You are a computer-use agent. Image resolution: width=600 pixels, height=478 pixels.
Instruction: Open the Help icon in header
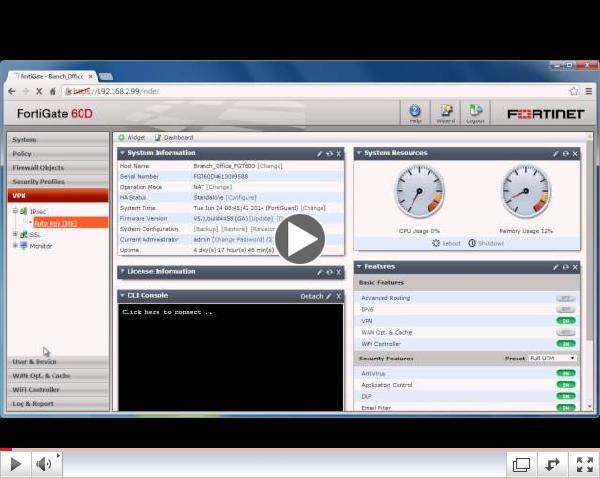415,111
